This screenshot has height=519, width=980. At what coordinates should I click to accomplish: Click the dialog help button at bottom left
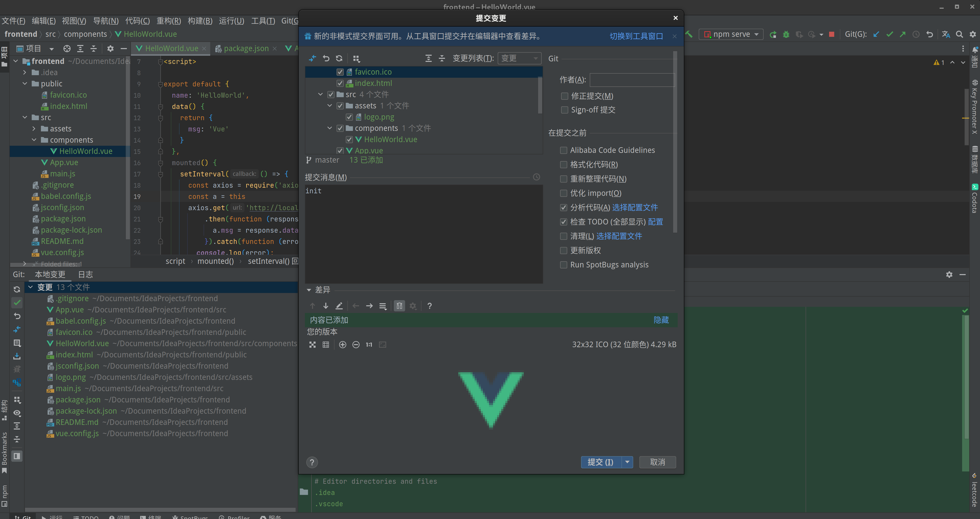(312, 462)
